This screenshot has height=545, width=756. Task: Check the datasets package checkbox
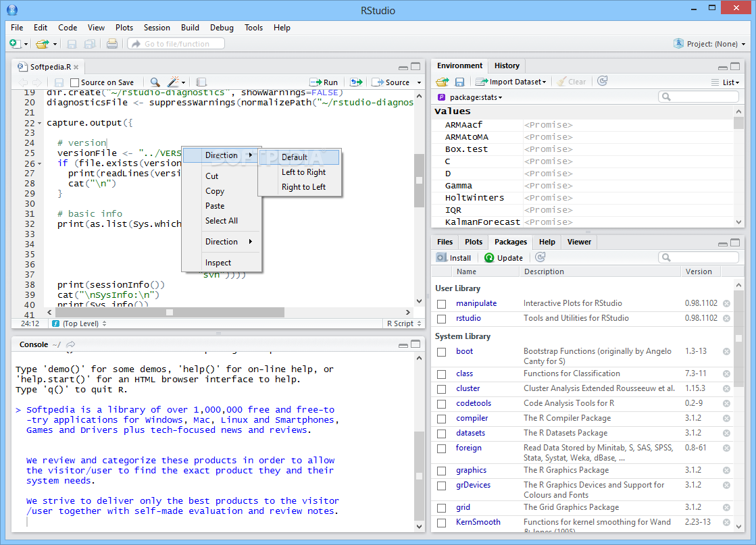tap(442, 434)
